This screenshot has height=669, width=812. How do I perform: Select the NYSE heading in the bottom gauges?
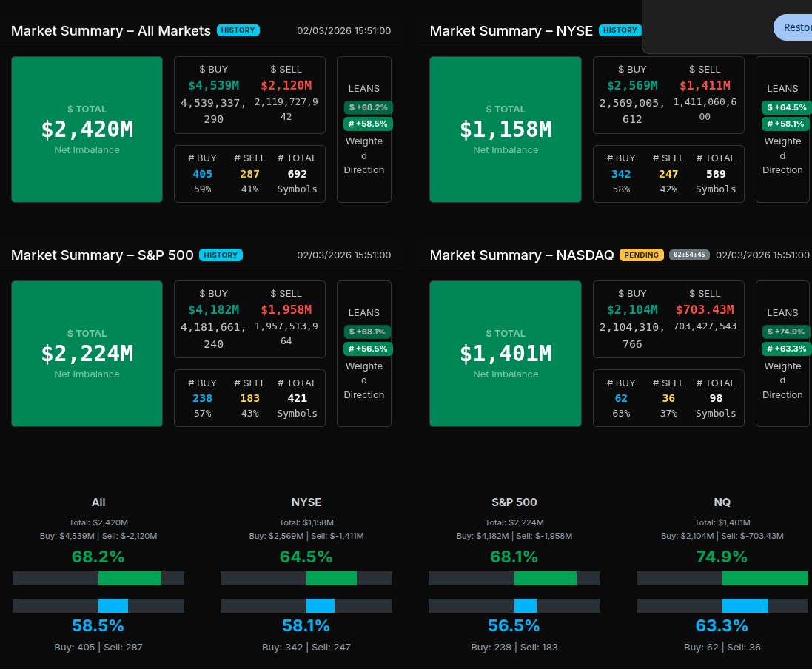click(x=306, y=502)
